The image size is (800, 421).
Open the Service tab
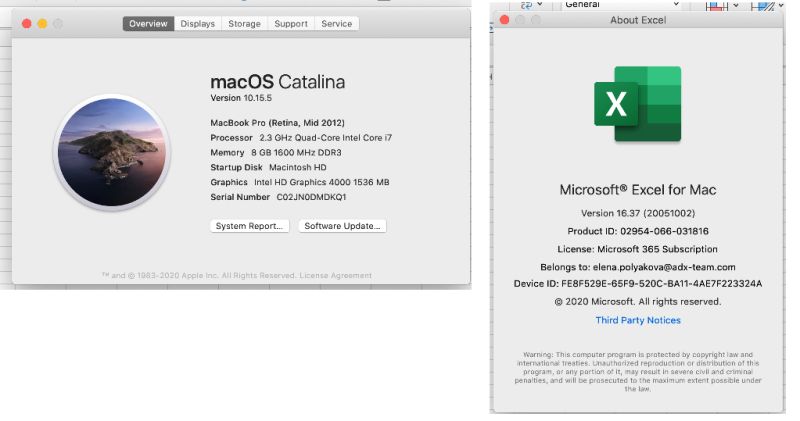[337, 23]
